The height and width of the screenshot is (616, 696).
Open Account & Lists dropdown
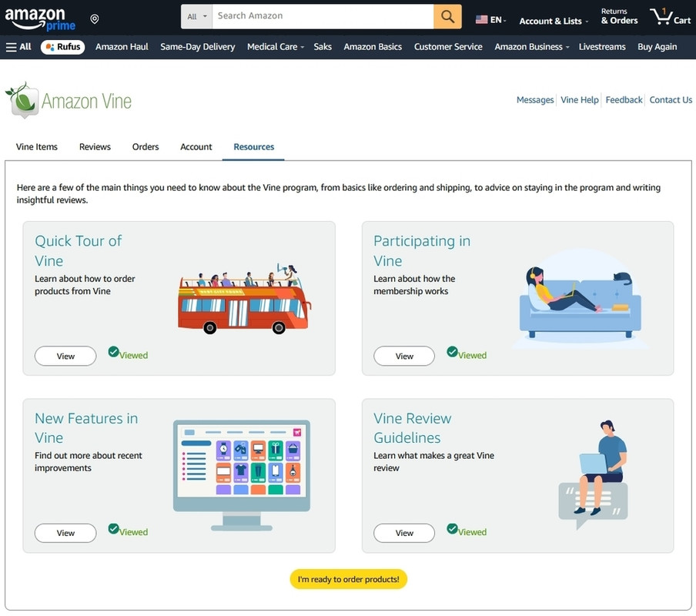(554, 21)
